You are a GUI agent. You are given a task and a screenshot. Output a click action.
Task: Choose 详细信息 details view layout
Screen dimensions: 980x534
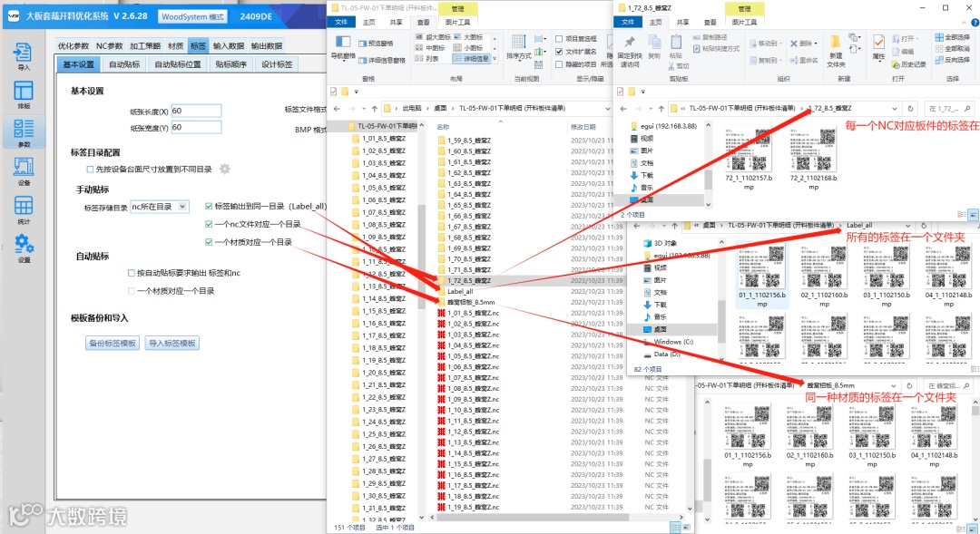[471, 58]
